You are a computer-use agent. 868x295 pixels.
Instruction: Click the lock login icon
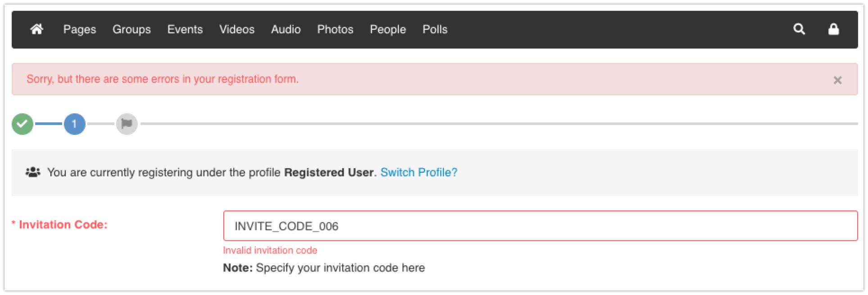pyautogui.click(x=833, y=29)
